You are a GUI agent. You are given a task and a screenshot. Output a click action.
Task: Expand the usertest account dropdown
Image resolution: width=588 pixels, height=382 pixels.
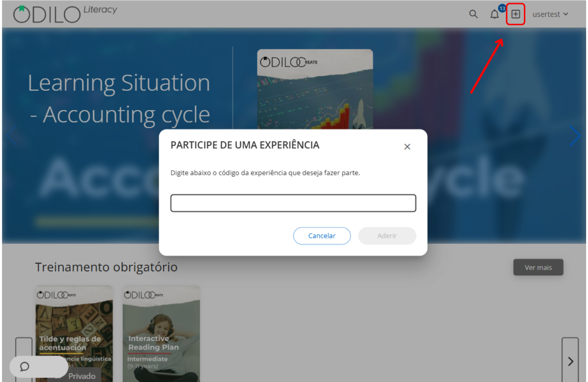[x=550, y=14]
